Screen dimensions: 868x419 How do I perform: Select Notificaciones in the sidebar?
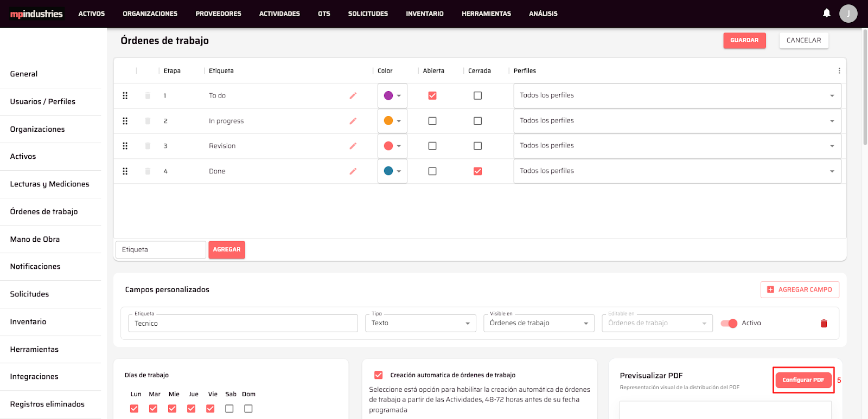point(35,267)
